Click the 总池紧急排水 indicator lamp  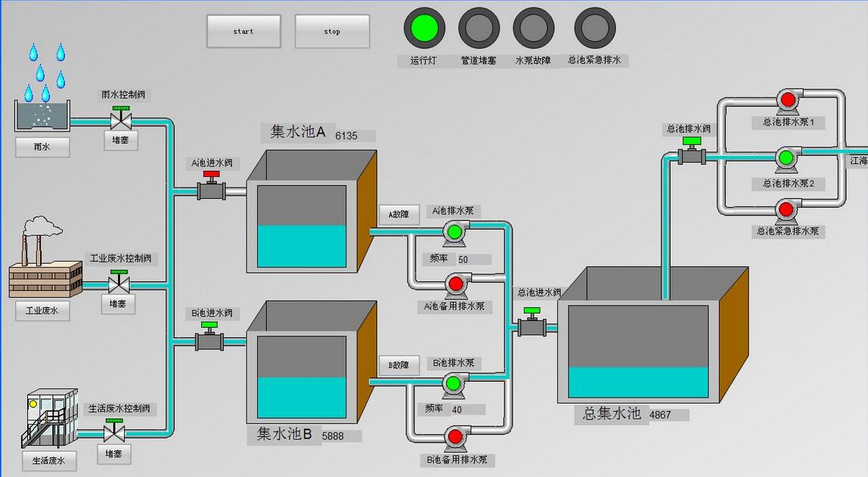tap(594, 28)
